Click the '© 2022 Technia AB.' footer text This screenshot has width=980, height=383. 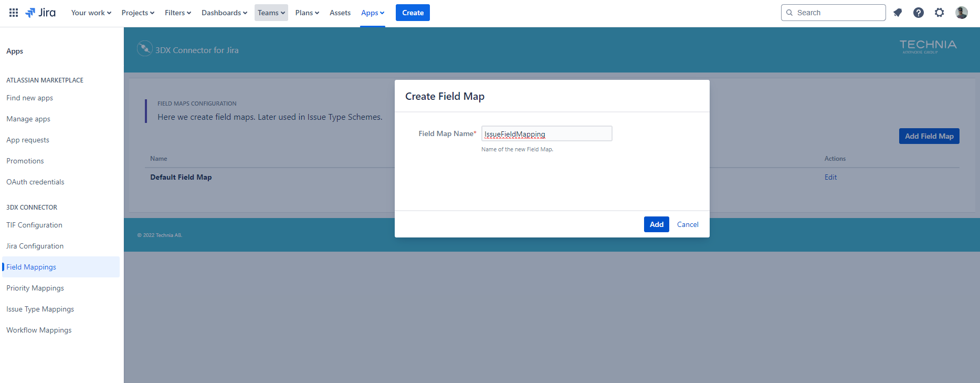(160, 235)
